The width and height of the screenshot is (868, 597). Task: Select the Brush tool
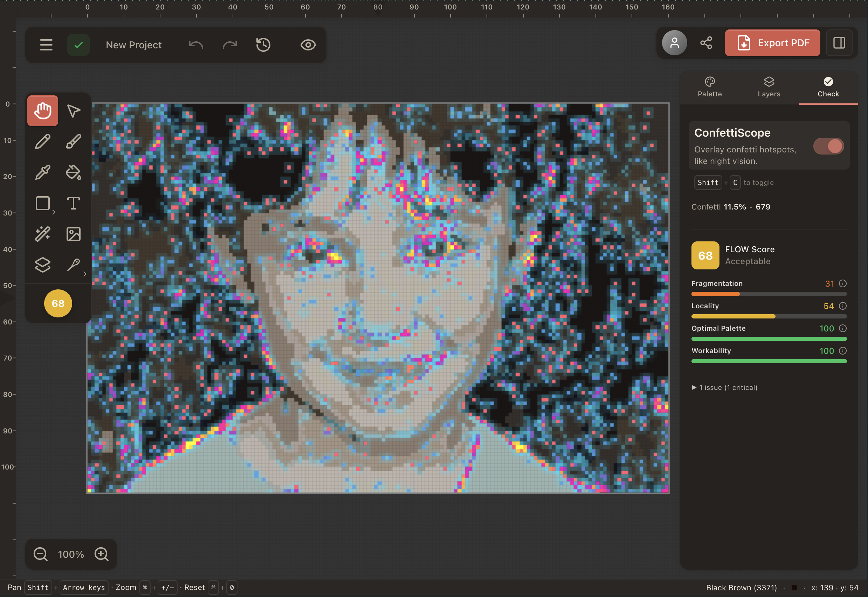(73, 142)
